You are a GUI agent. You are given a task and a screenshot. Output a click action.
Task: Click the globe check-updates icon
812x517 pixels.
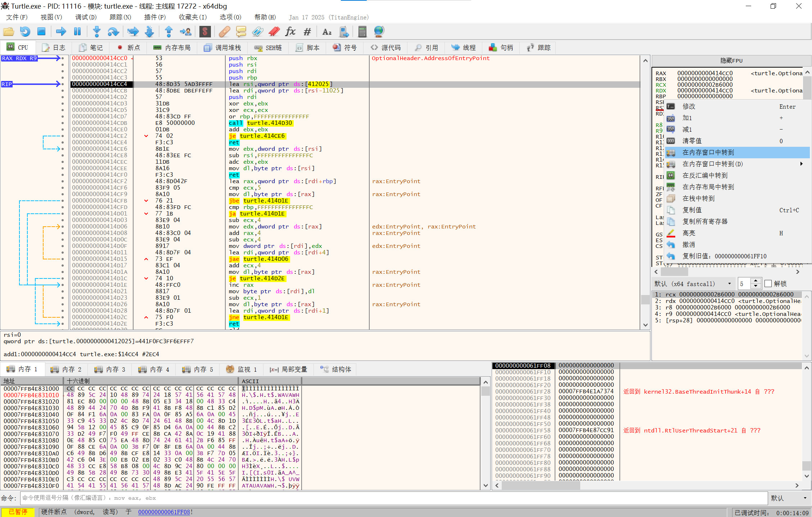(x=379, y=32)
